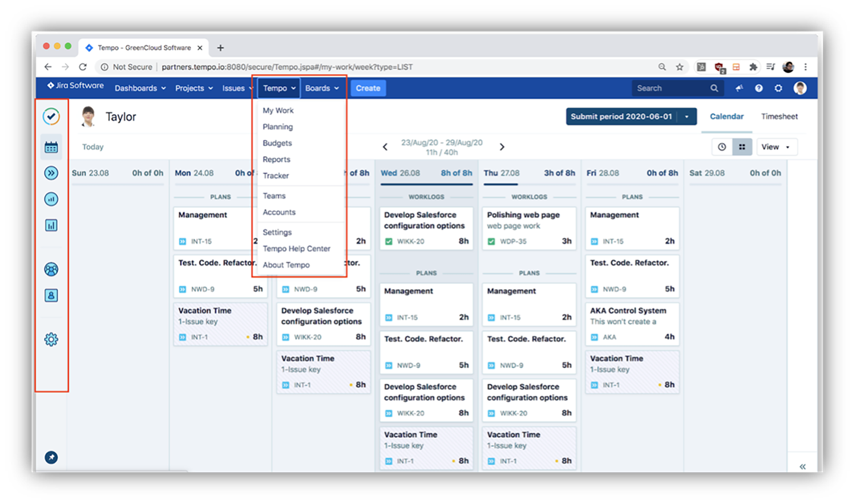
Task: Open Chrome three-dot menu
Action: coord(806,67)
